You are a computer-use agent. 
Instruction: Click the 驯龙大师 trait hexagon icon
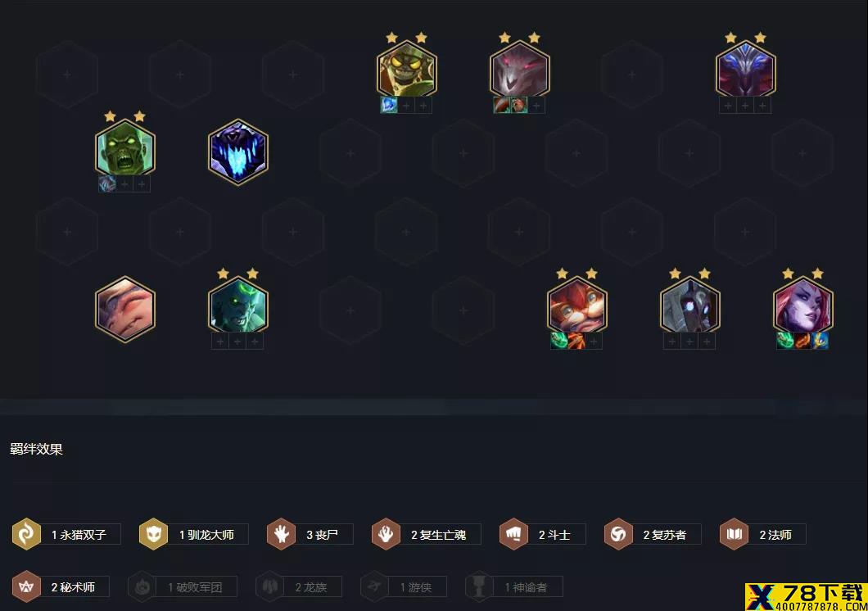tap(153, 535)
